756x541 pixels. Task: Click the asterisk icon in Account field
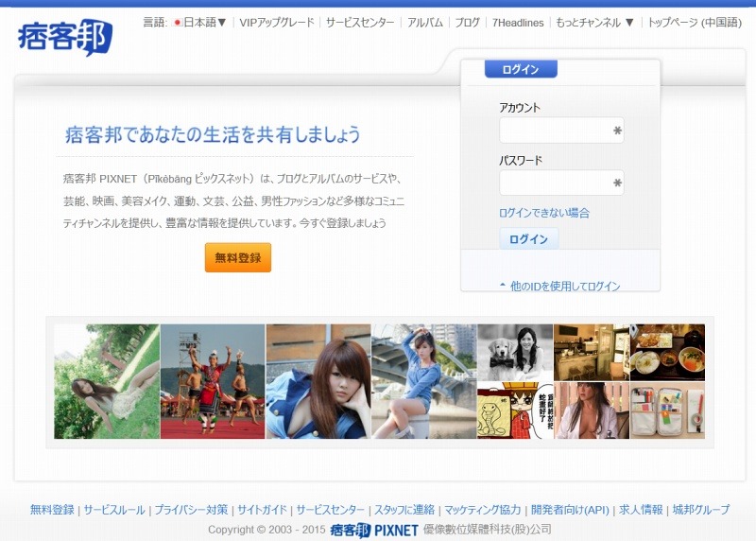[x=617, y=131]
